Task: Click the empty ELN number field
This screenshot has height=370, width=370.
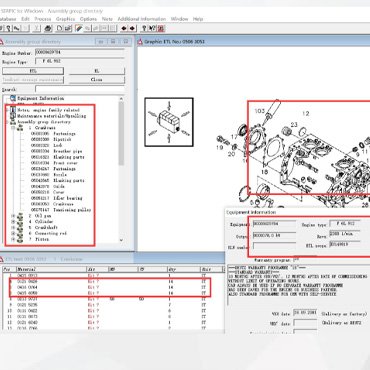Action: point(274,246)
